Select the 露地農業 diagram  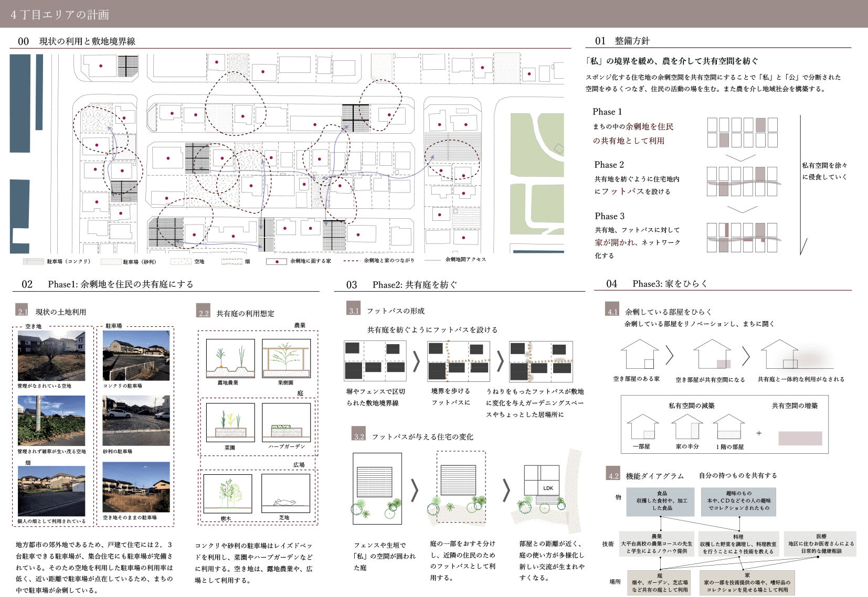click(230, 358)
